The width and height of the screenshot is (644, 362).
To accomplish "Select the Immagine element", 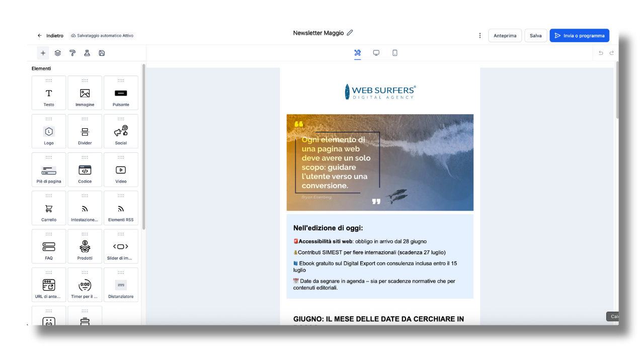I will point(85,93).
